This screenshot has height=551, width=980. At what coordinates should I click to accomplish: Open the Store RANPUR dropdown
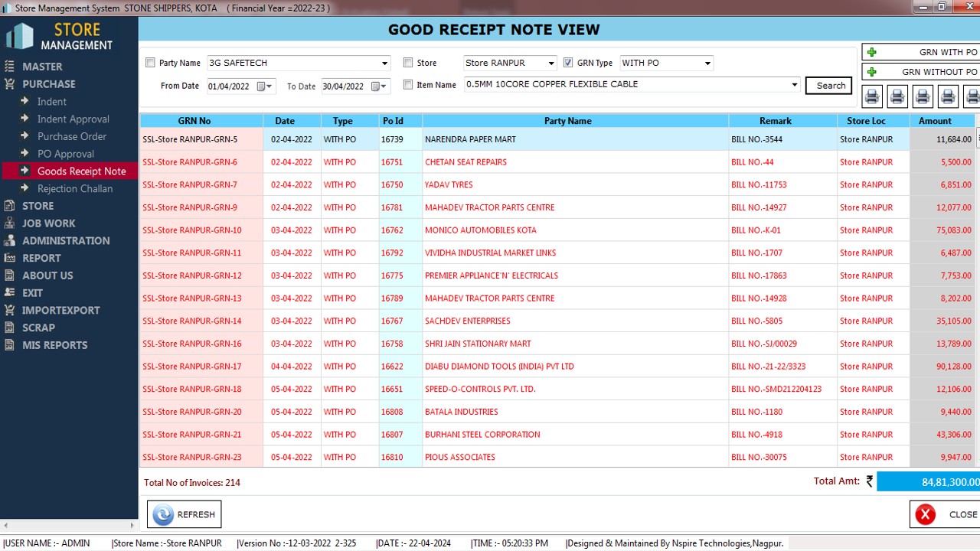point(550,64)
